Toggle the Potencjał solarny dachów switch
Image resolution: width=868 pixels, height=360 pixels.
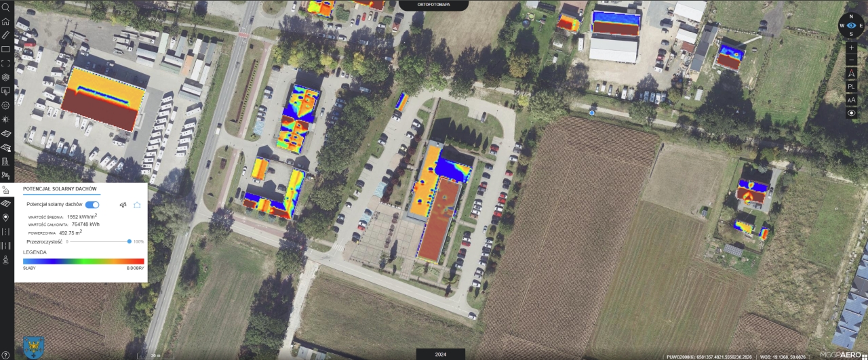(x=92, y=204)
